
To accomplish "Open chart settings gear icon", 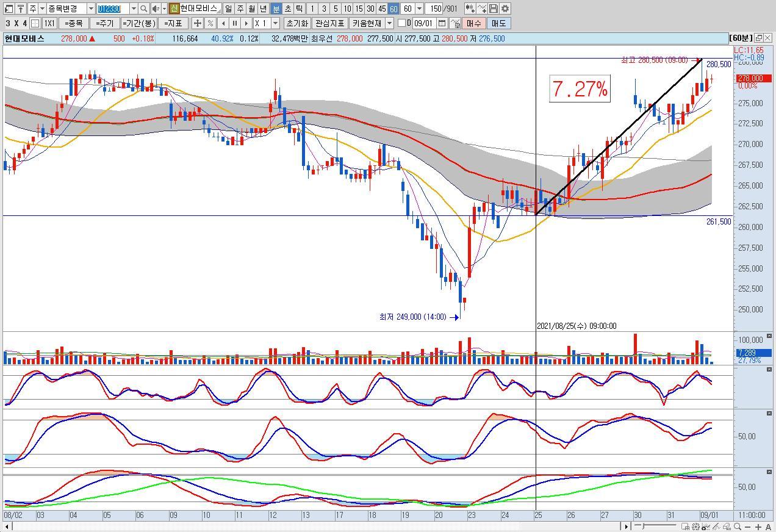I will (505, 9).
